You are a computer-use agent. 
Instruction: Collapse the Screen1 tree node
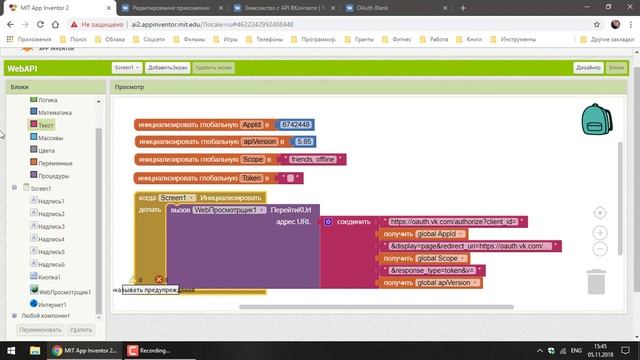(14, 188)
